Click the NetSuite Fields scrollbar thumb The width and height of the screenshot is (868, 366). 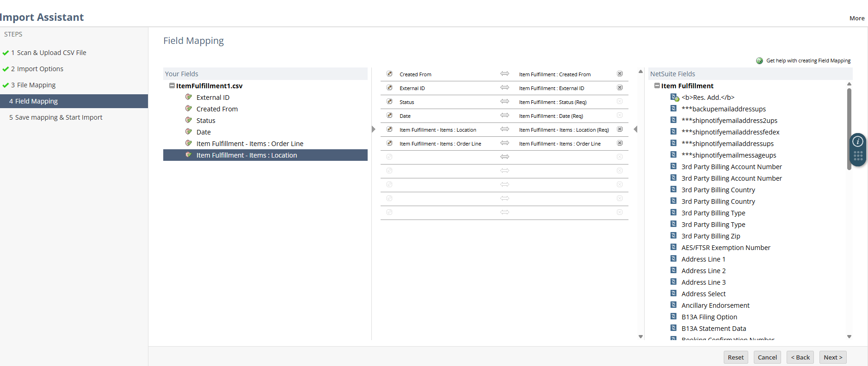coord(849,129)
